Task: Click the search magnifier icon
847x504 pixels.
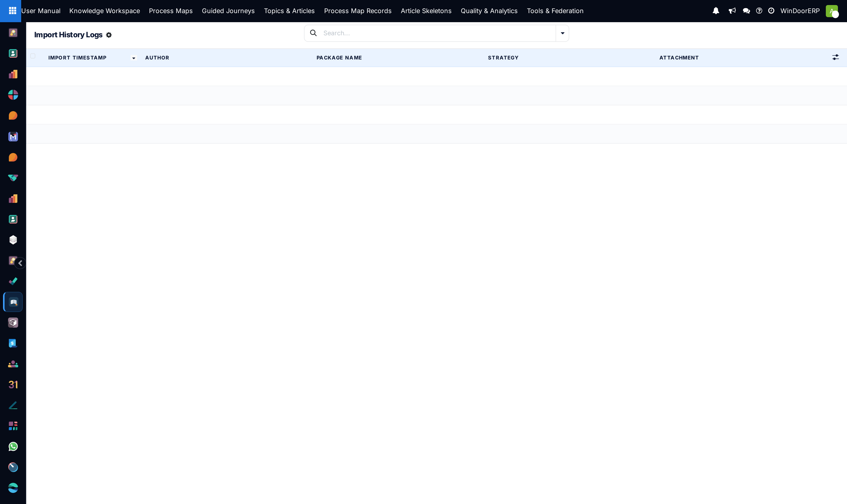Action: click(x=313, y=33)
